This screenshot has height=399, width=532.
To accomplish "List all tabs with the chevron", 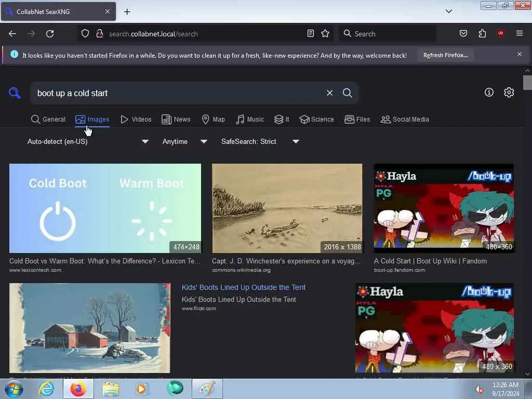I will [x=448, y=11].
